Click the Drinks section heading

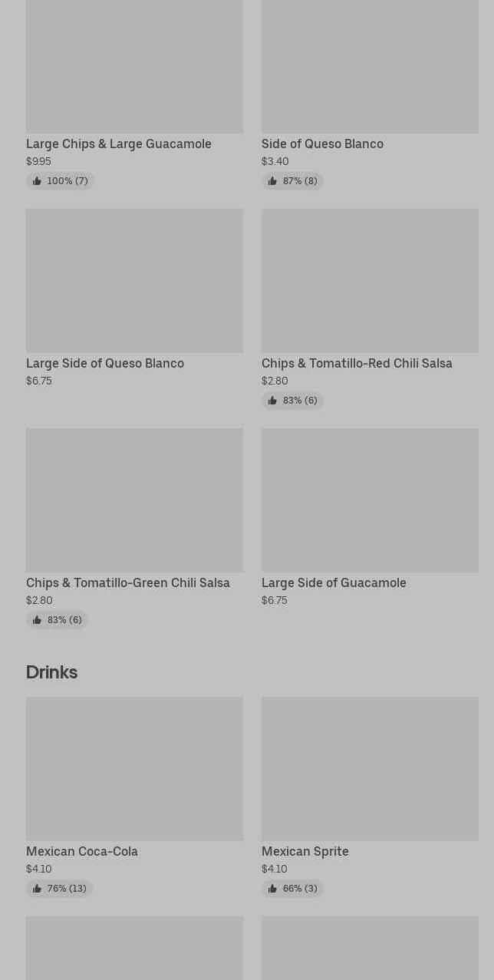tap(51, 671)
